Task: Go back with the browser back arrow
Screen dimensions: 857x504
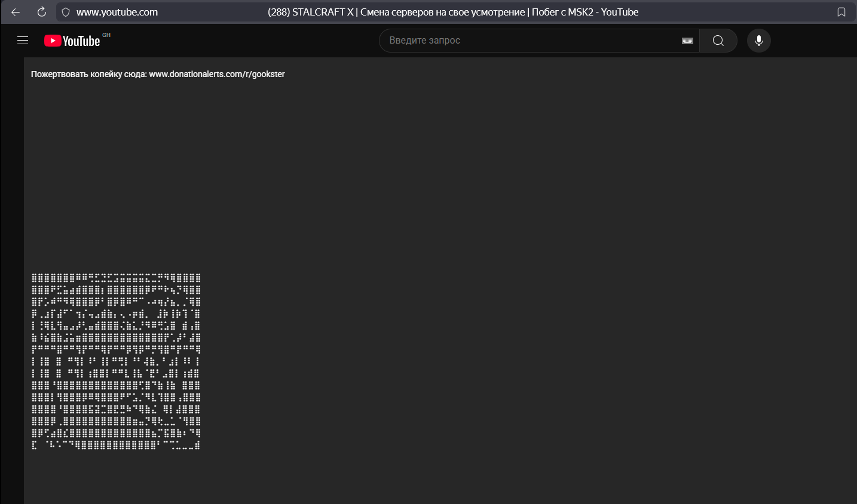Action: coord(16,12)
